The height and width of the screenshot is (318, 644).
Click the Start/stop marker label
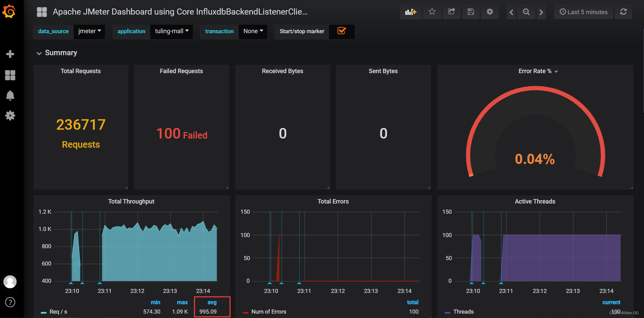click(302, 31)
